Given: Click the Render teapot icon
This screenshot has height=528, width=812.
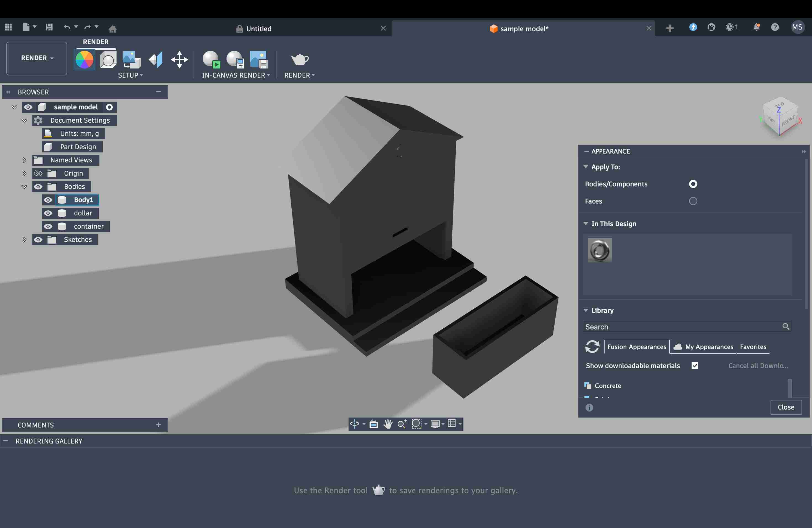Looking at the screenshot, I should [300, 60].
